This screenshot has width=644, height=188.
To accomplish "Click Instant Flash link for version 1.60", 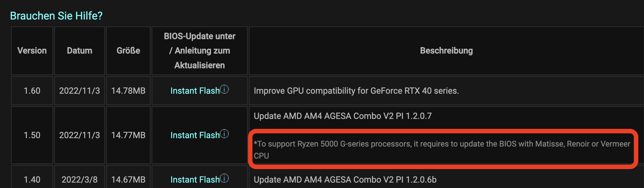I will tap(195, 91).
